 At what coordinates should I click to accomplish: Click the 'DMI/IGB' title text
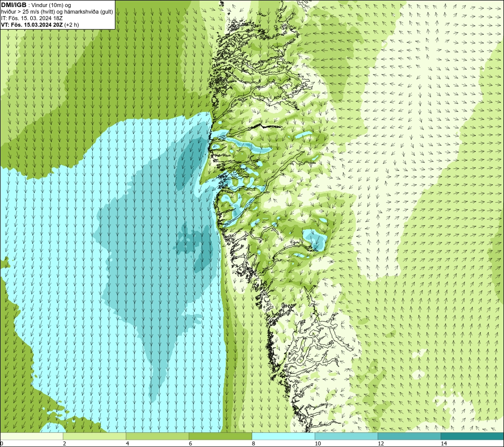(14, 5)
